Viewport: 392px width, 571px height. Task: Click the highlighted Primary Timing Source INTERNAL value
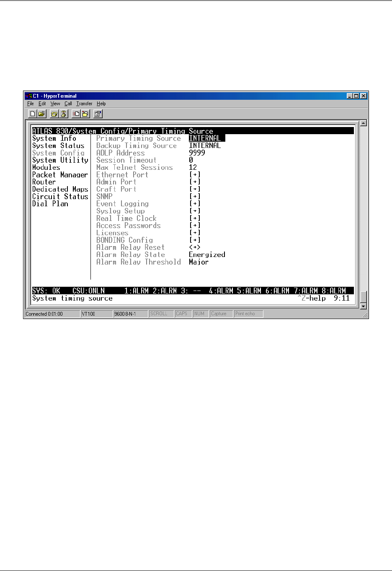207,138
